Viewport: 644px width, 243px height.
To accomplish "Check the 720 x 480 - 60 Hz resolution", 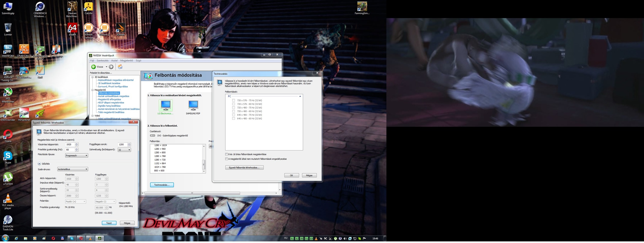I will click(x=233, y=111).
